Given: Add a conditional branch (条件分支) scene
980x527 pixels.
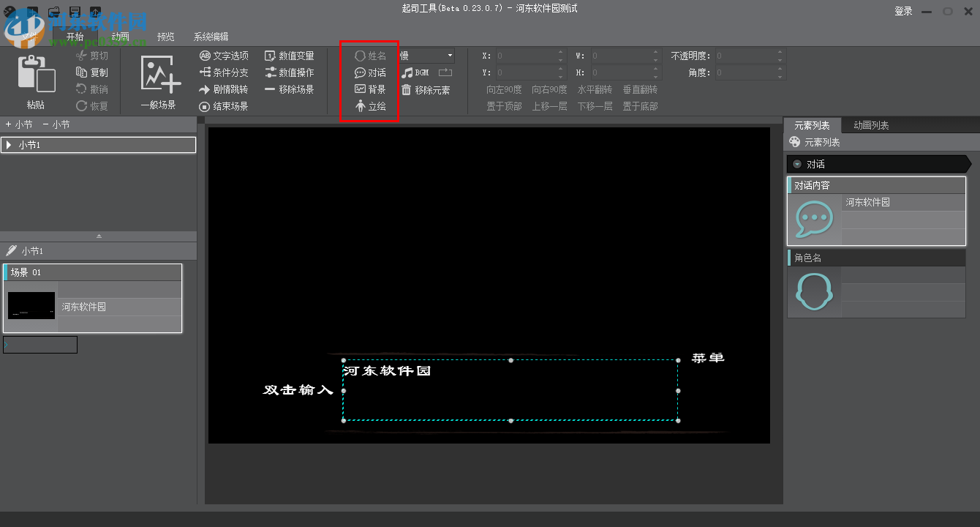Looking at the screenshot, I should pyautogui.click(x=224, y=72).
